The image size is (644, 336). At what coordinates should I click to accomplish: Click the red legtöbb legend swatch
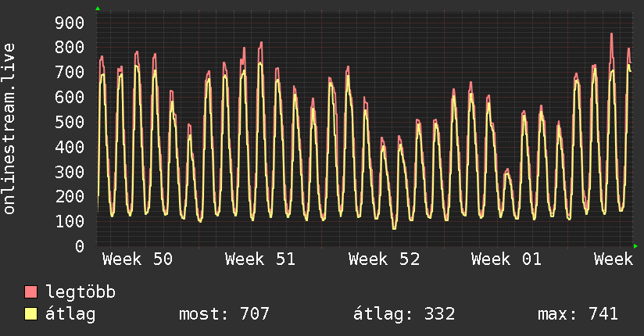(x=31, y=292)
